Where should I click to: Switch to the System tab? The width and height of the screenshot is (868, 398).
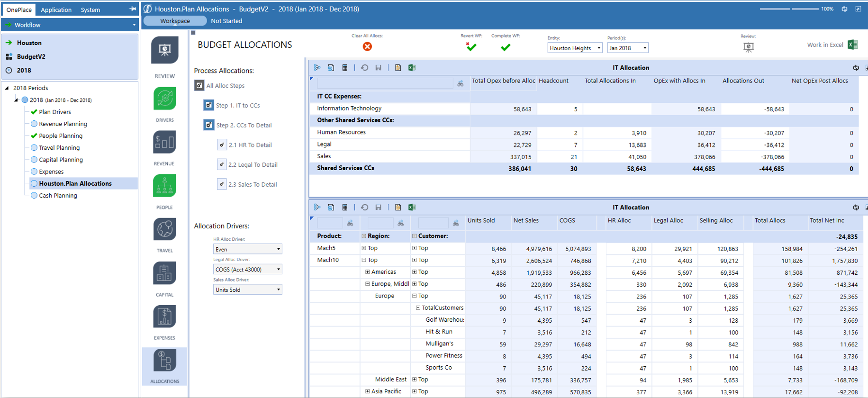(90, 9)
